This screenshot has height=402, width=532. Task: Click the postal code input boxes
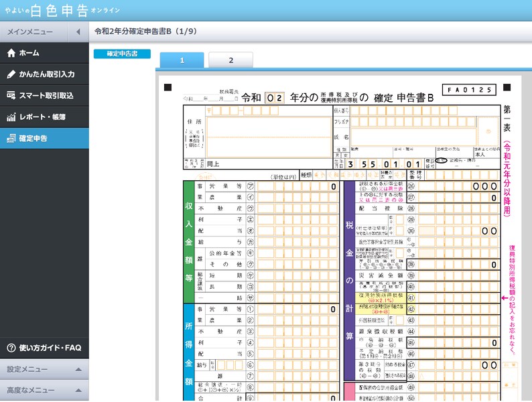click(x=245, y=111)
